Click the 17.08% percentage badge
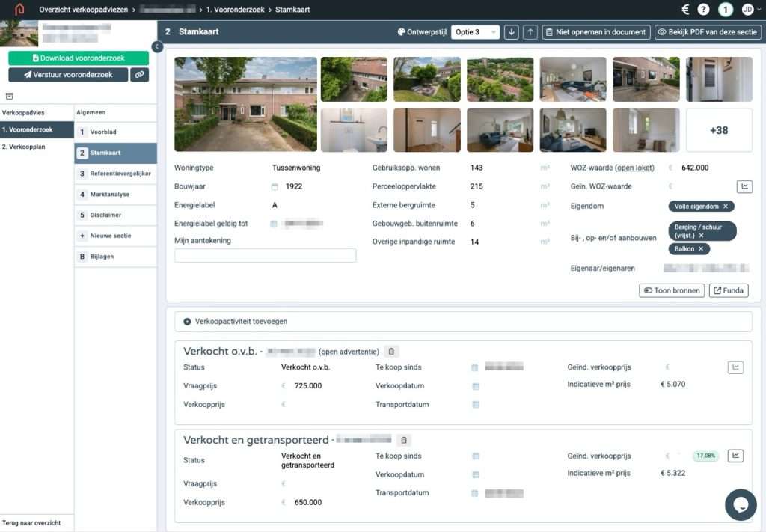Screen dimensions: 766x532 [x=705, y=456]
